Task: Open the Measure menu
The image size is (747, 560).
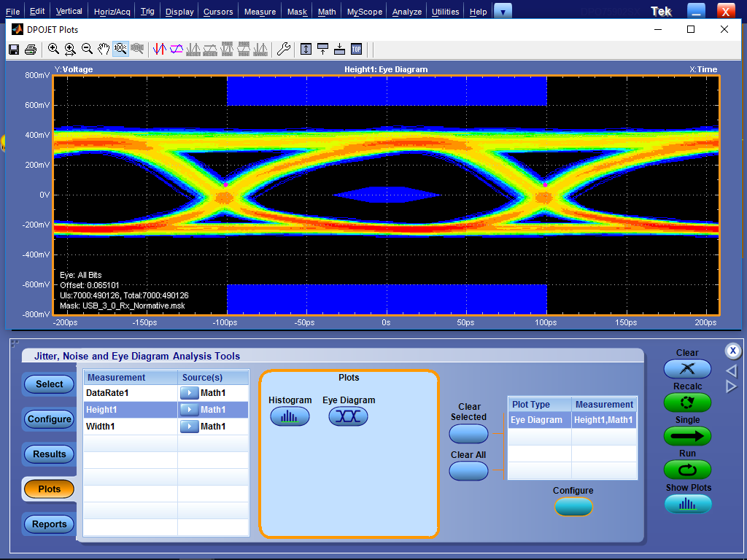Action: coord(260,12)
